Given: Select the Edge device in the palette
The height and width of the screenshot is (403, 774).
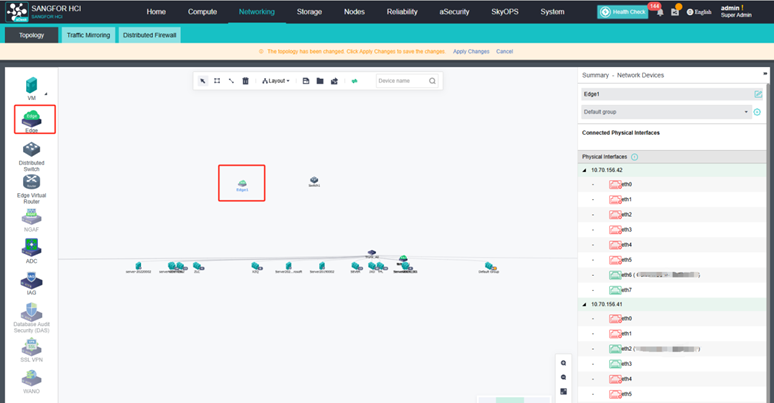Looking at the screenshot, I should pyautogui.click(x=32, y=119).
